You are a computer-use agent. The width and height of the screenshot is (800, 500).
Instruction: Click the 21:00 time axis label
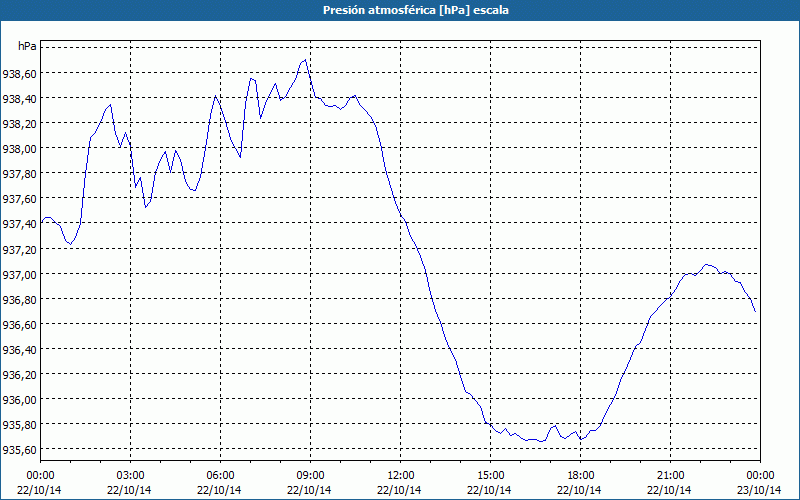coord(670,476)
